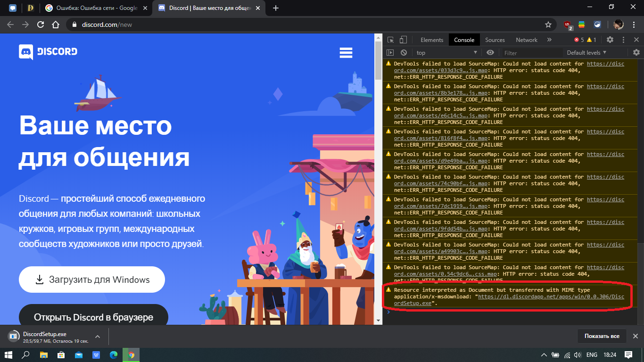Toggle the DevTools device toolbar
The height and width of the screenshot is (362, 644).
point(403,40)
